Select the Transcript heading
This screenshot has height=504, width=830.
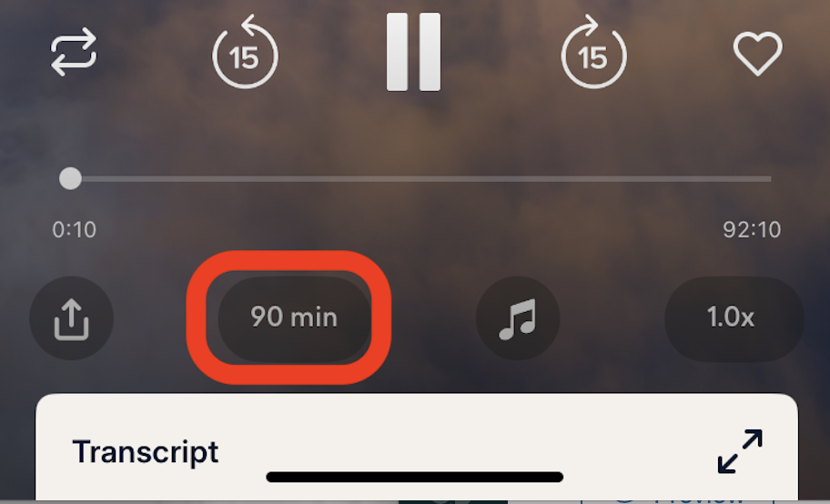[x=146, y=452]
